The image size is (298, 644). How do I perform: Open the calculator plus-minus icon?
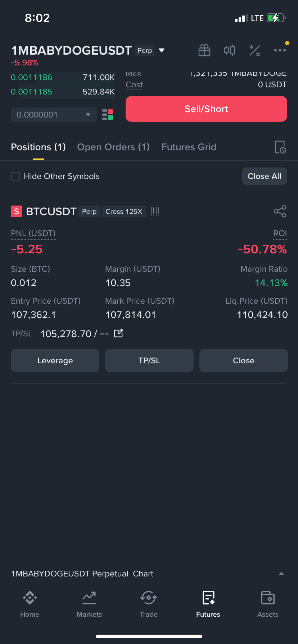pos(255,50)
